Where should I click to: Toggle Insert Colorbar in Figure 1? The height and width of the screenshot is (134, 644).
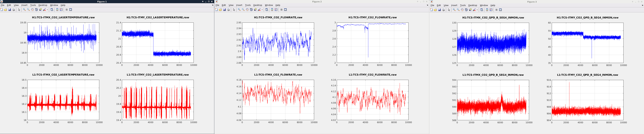(x=57, y=10)
